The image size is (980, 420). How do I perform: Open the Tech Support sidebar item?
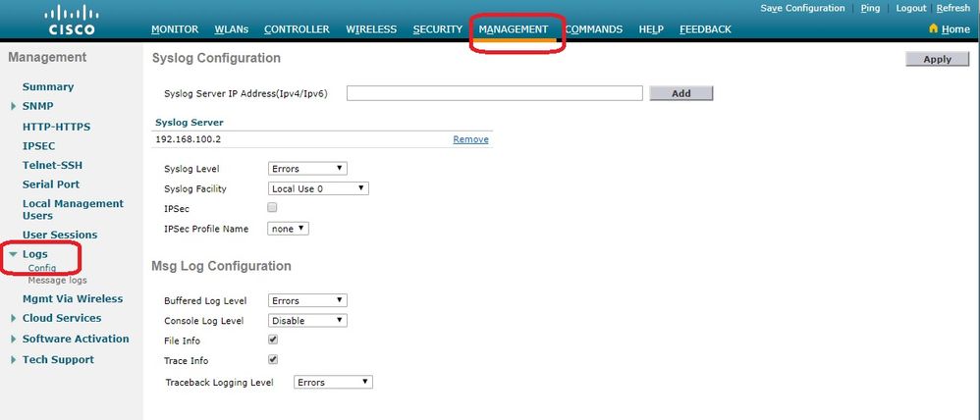point(58,360)
